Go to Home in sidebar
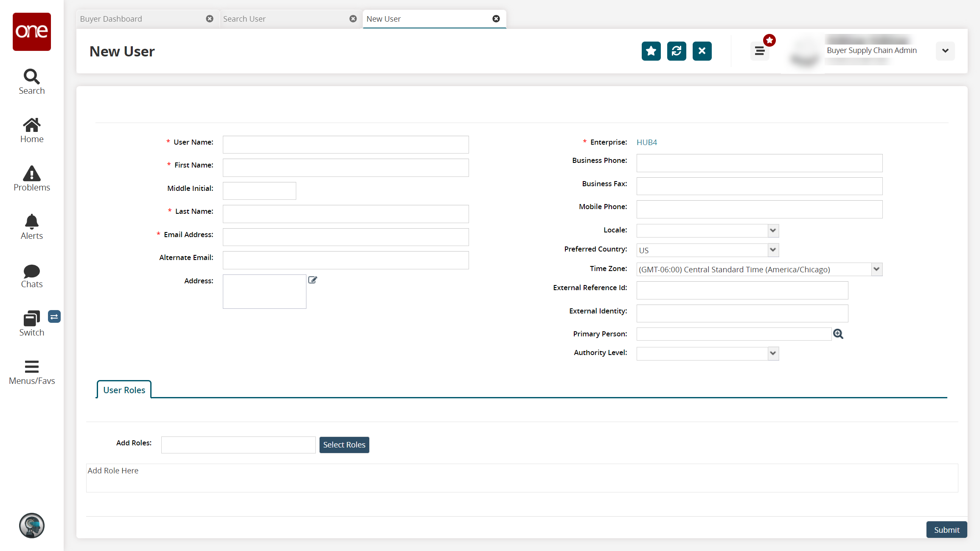This screenshot has height=551, width=980. [x=31, y=130]
